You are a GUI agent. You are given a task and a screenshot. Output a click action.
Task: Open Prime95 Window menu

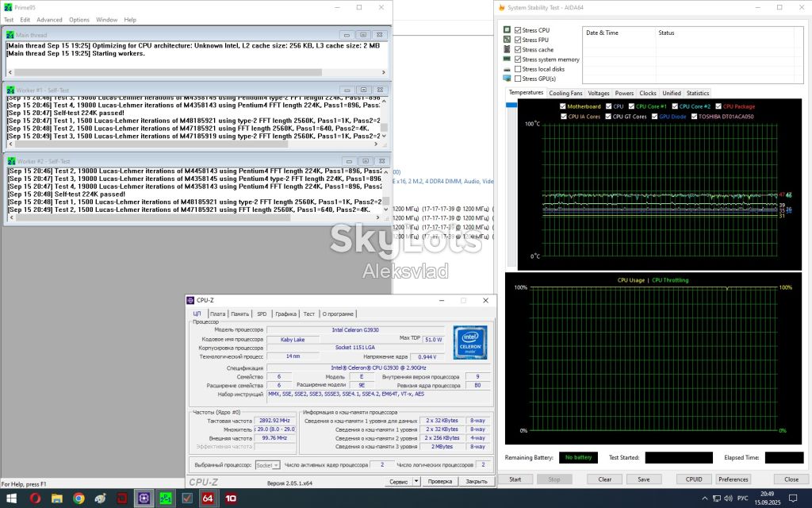point(107,20)
